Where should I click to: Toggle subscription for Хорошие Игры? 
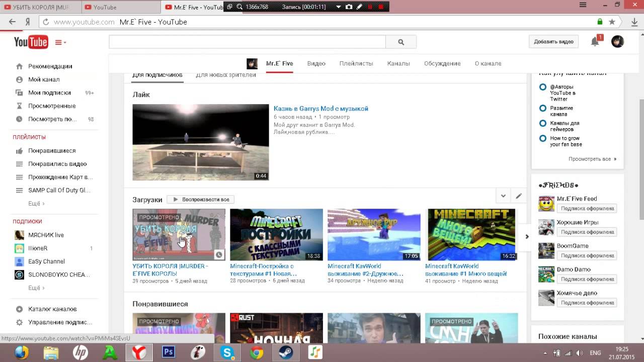(x=588, y=232)
